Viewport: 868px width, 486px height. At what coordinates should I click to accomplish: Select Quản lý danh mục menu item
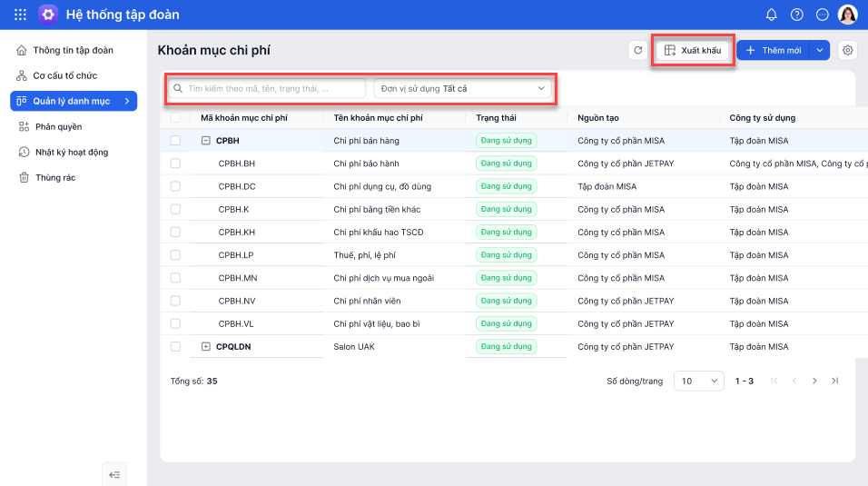(x=74, y=101)
